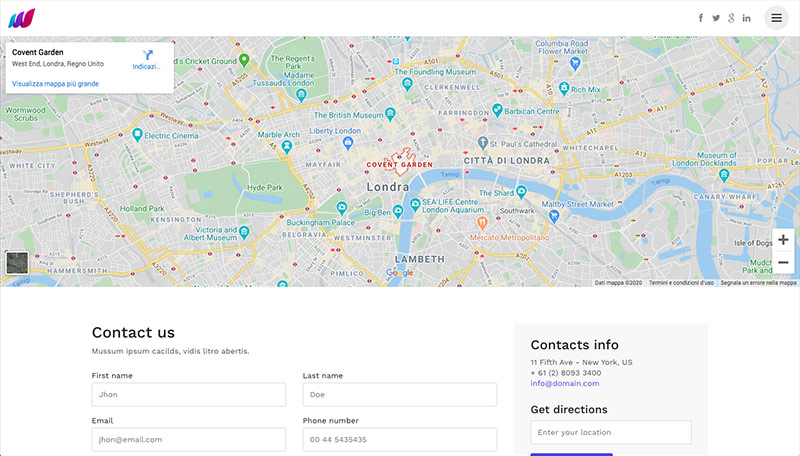Click the Facebook icon in header
This screenshot has height=456, width=800.
click(x=700, y=18)
